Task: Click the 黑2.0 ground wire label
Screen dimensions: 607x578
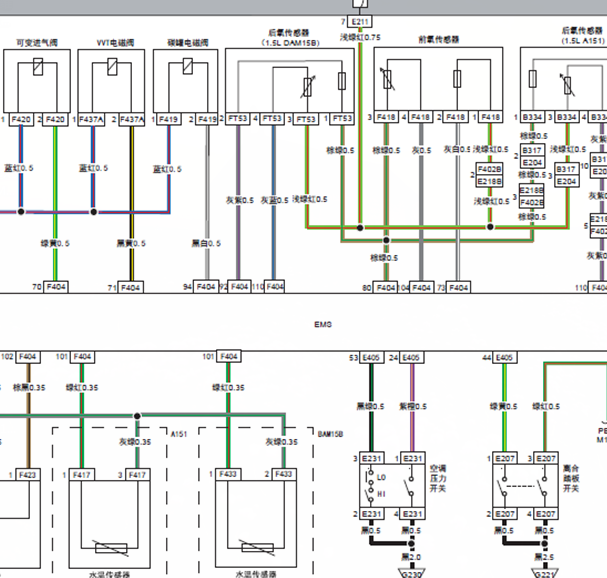Action: (x=411, y=557)
